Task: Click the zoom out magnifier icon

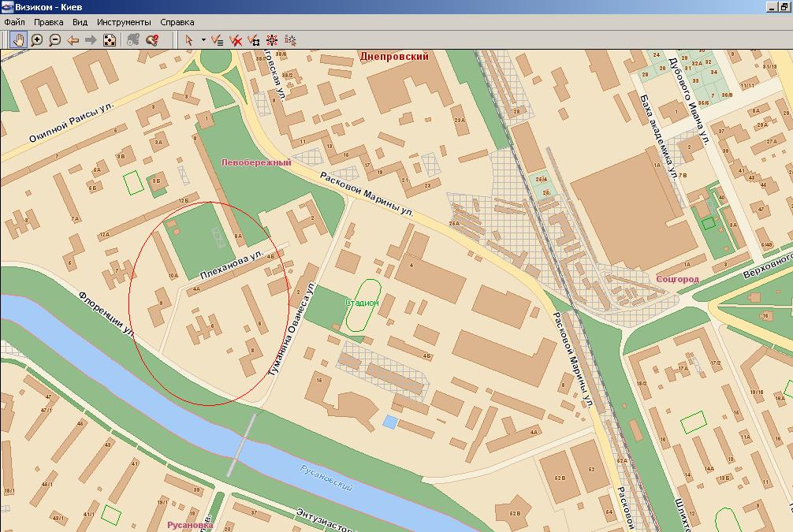Action: (x=54, y=39)
